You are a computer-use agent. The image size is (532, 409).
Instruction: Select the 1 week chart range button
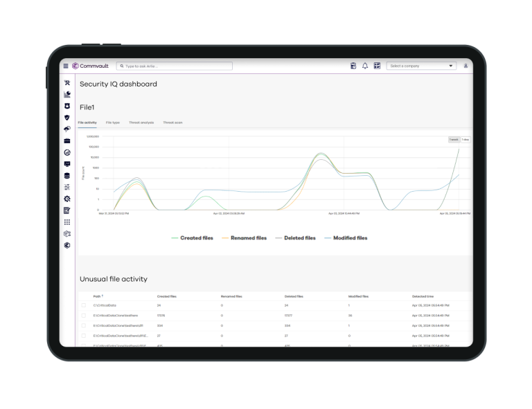tap(454, 140)
